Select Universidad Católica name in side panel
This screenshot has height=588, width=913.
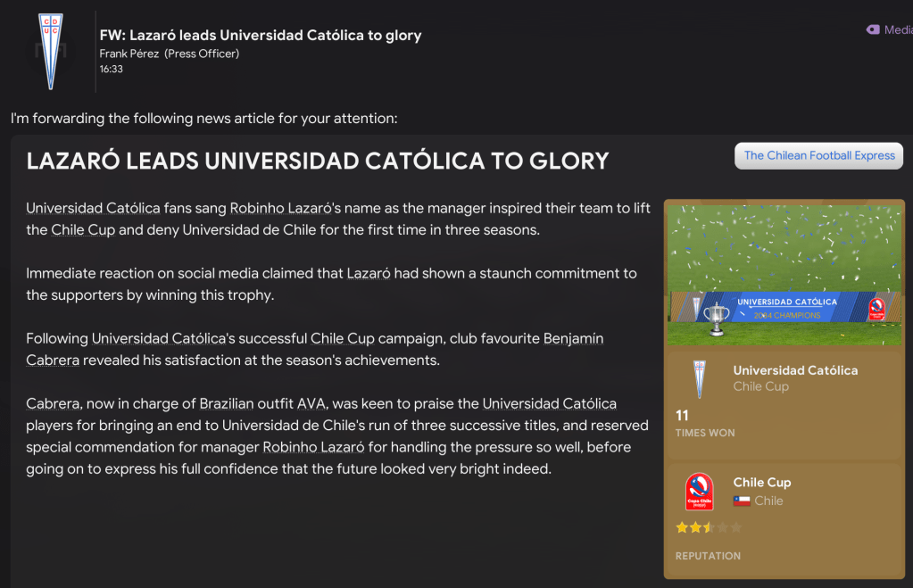(795, 370)
